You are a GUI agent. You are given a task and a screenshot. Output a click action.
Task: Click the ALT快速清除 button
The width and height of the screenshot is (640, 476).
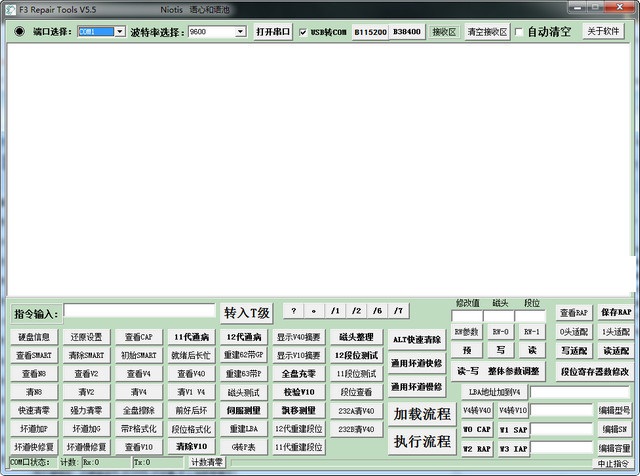coord(417,340)
